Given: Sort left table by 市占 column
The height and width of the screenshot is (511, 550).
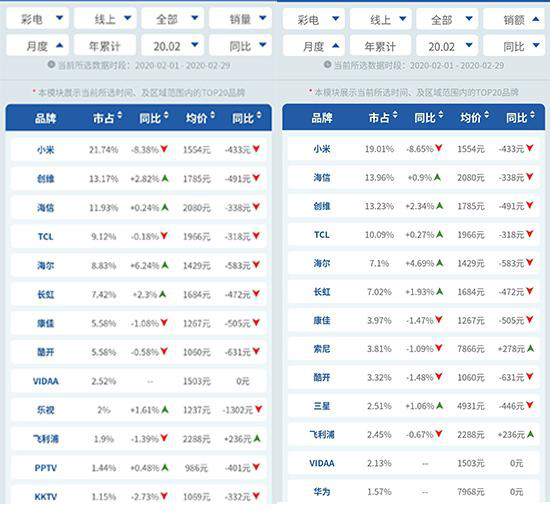Looking at the screenshot, I should (107, 117).
